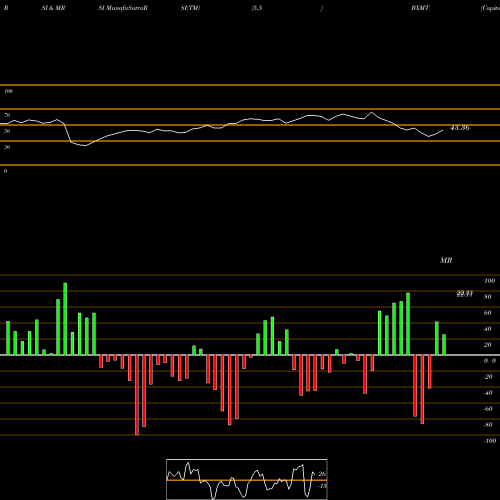The image size is (500, 500).
Task: Click the 'SI & MR' header label
Action: pos(53,8)
